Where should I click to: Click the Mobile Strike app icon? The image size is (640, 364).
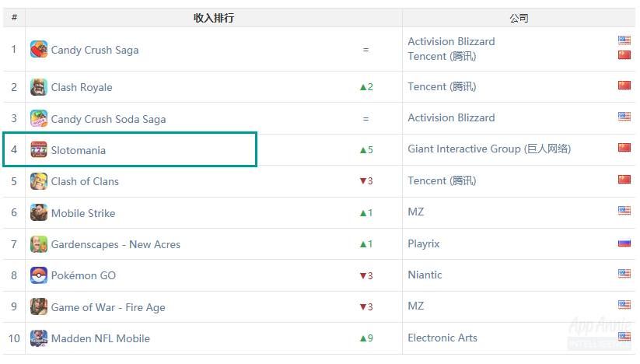(39, 212)
